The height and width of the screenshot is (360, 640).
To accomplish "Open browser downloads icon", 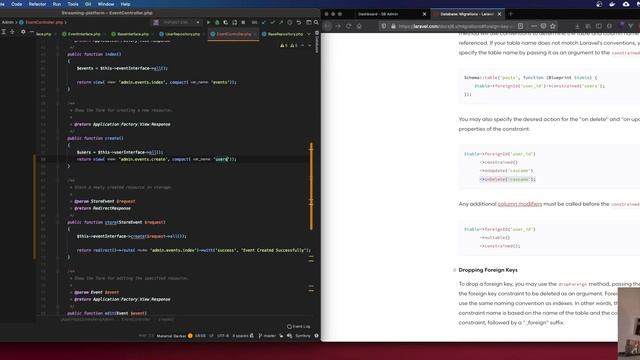I will pyautogui.click(x=577, y=26).
